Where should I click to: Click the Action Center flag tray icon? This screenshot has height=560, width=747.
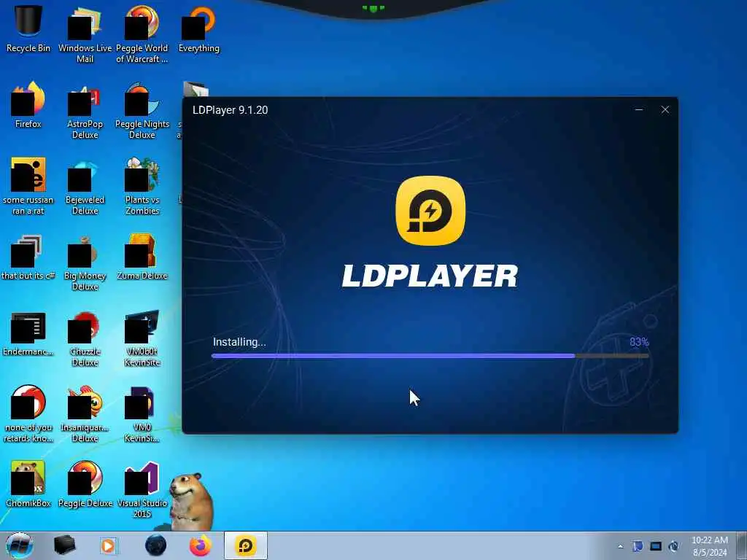[x=638, y=546]
